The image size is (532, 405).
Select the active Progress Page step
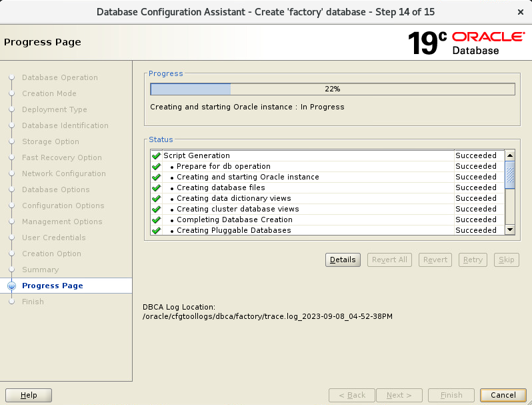click(x=53, y=286)
